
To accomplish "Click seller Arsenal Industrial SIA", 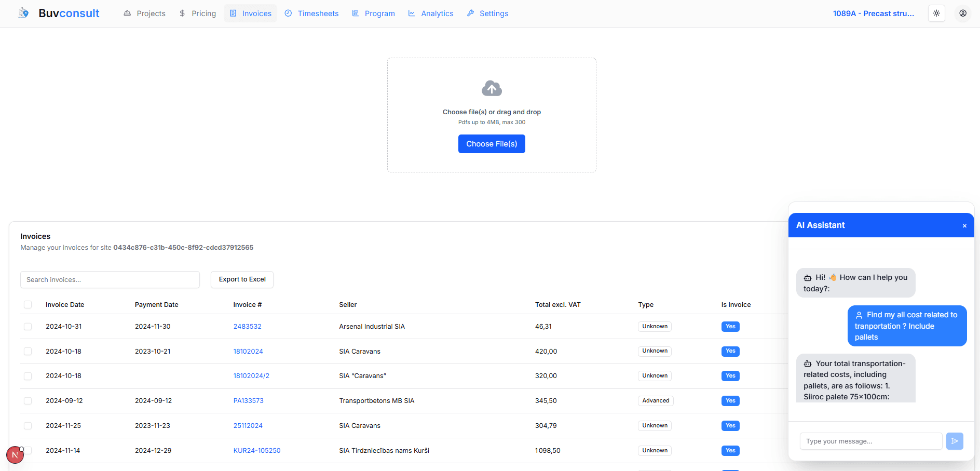I will [x=372, y=327].
